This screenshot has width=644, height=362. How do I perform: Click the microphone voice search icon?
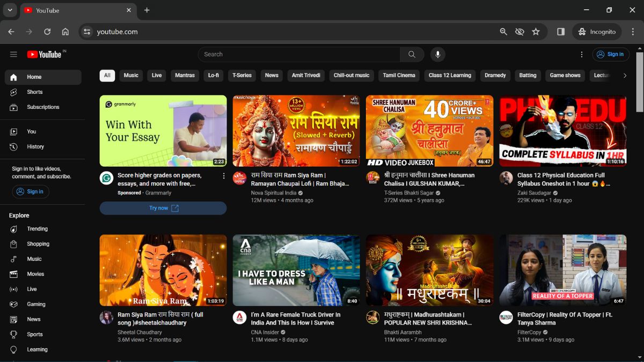click(437, 54)
